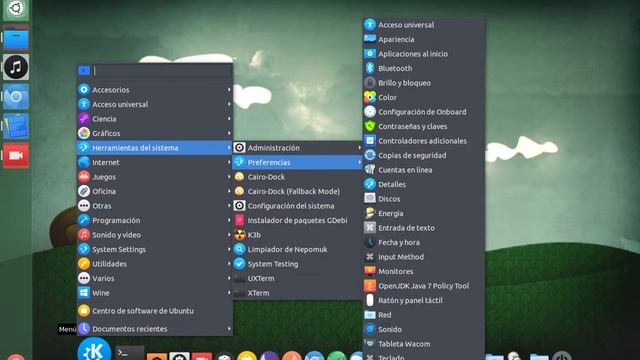Click the menu search input field
The image size is (640, 360).
coord(162,71)
